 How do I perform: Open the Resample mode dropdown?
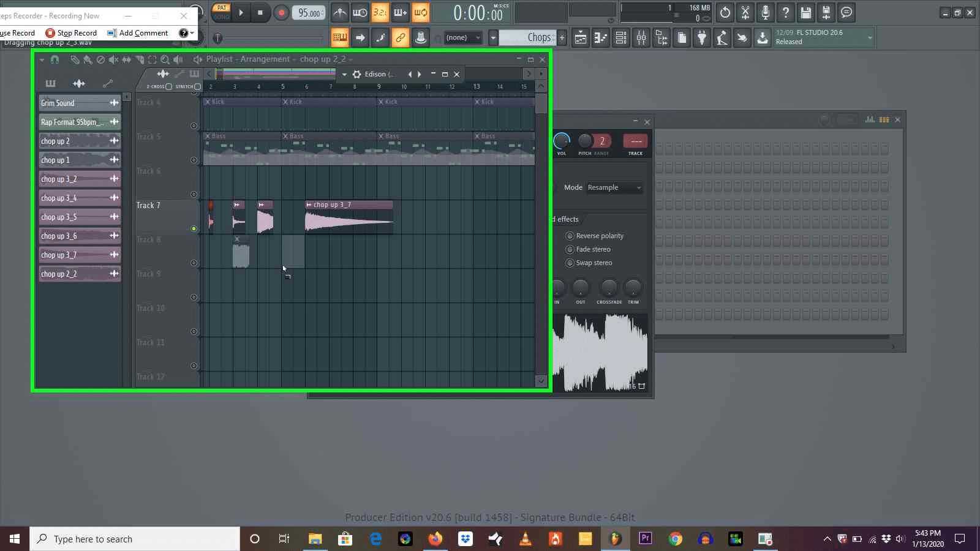[614, 187]
